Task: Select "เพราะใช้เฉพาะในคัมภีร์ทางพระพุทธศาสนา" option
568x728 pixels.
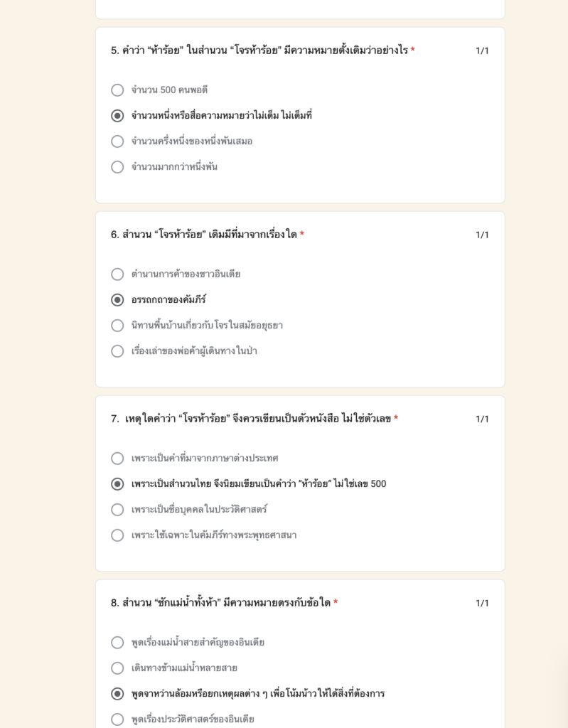Action: pyautogui.click(x=117, y=535)
